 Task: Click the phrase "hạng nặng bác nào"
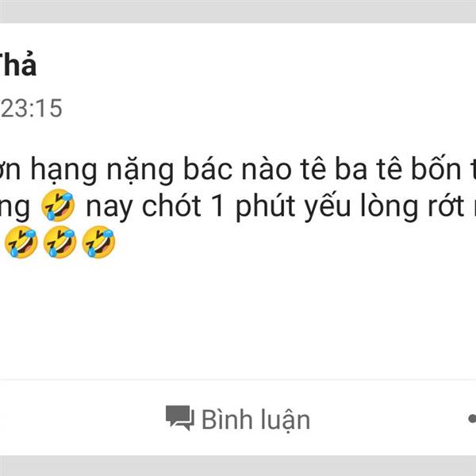pyautogui.click(x=161, y=171)
